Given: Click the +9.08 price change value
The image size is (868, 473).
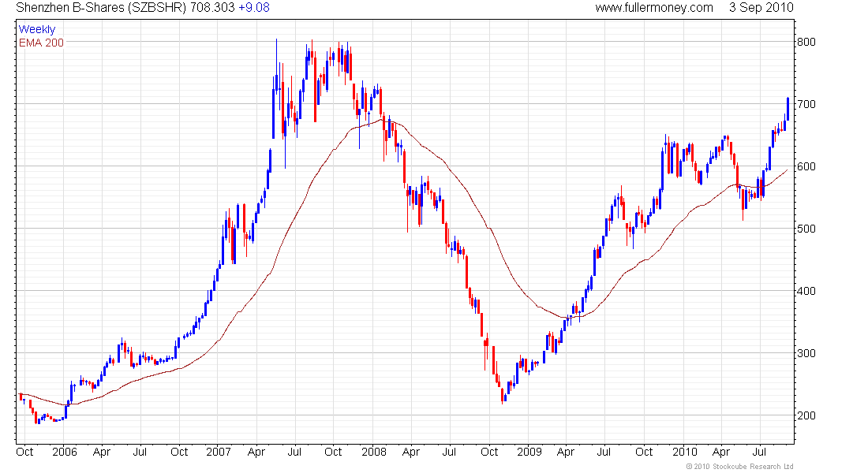Looking at the screenshot, I should 254,8.
